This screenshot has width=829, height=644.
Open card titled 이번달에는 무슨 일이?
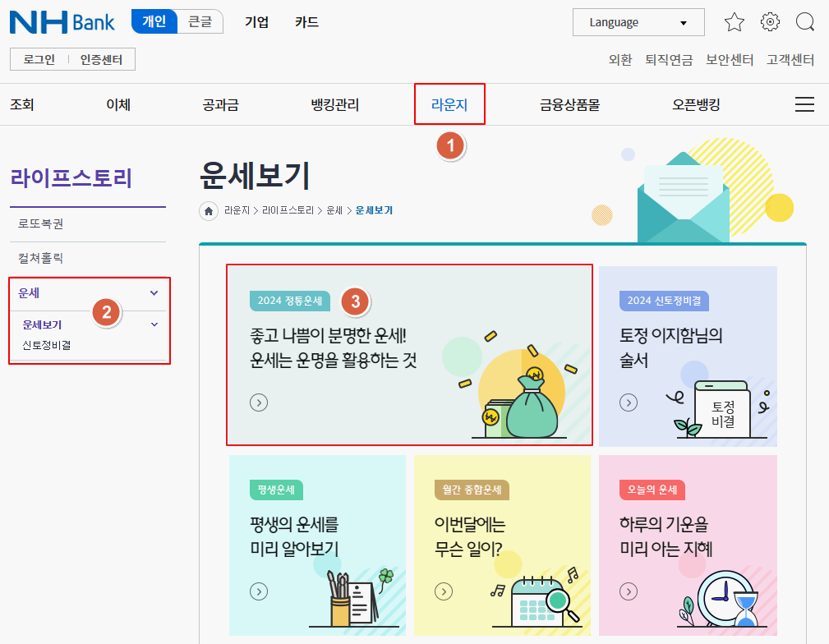502,545
